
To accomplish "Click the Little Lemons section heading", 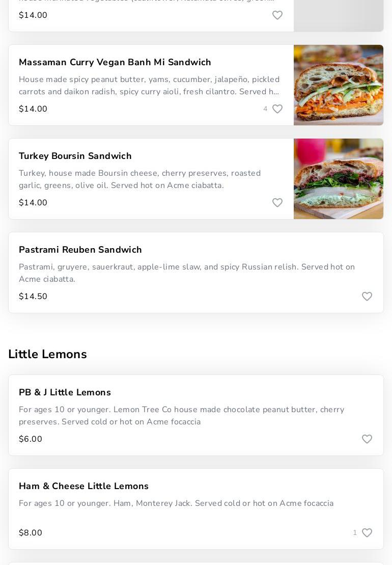I will click(x=47, y=354).
